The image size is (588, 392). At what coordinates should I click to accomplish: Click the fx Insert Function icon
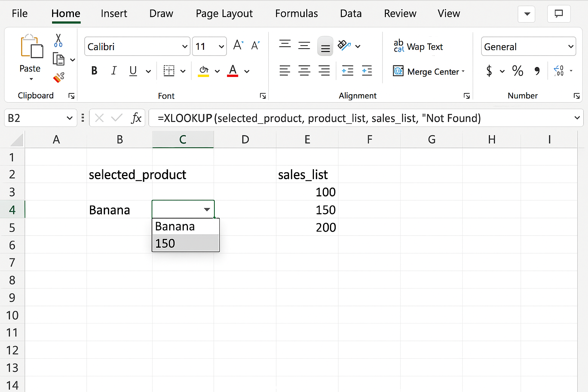click(136, 118)
